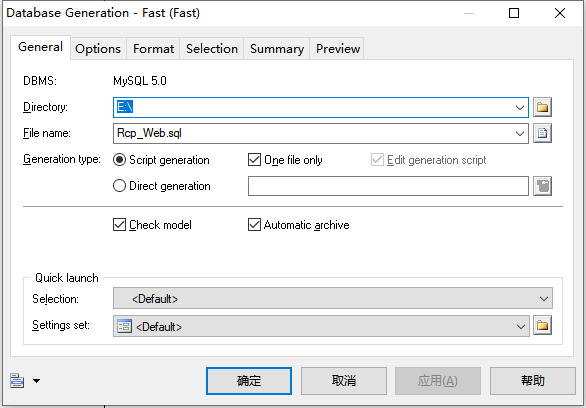Toggle Automatic archive checkbox
Image resolution: width=586 pixels, height=408 pixels.
coord(255,225)
